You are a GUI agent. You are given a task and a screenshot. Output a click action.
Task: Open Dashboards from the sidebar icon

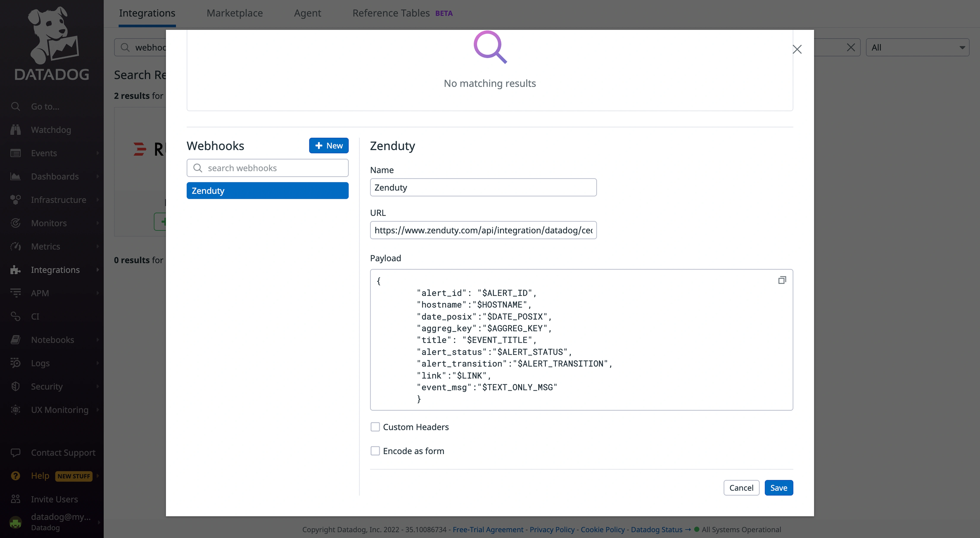pyautogui.click(x=15, y=177)
